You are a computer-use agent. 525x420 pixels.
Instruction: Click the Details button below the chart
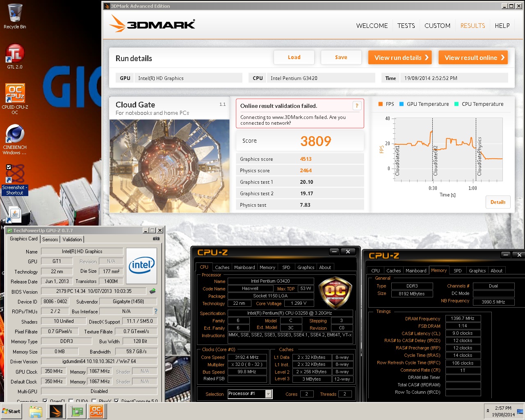click(498, 202)
